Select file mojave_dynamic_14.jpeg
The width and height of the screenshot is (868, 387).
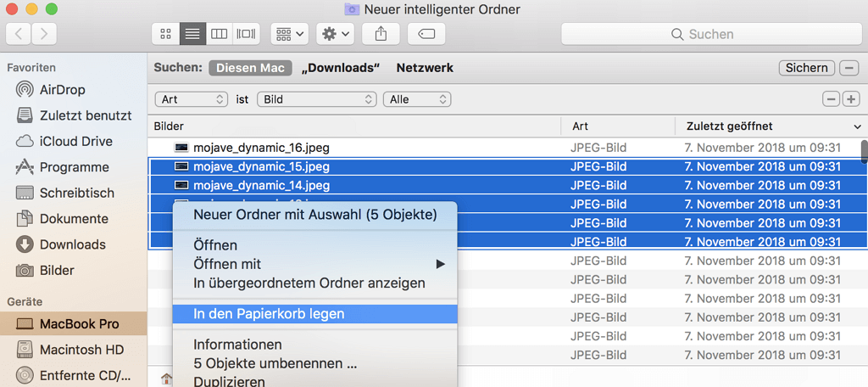coord(262,185)
